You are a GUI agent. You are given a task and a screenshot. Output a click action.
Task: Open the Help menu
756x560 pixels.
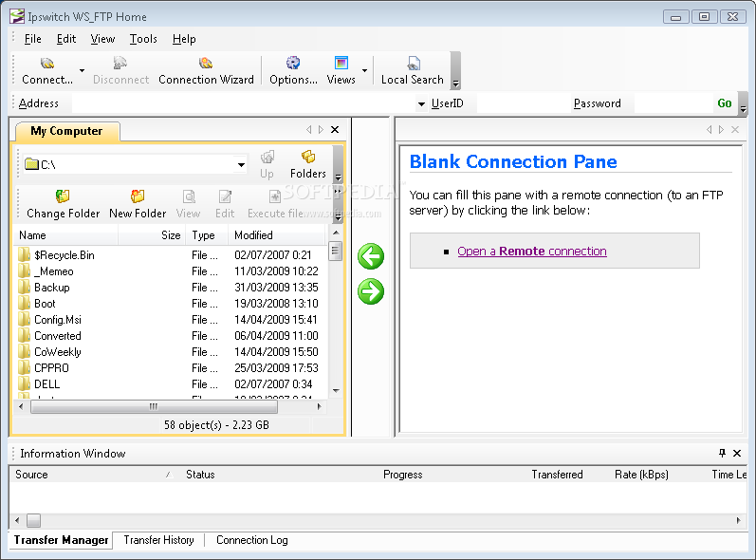184,39
